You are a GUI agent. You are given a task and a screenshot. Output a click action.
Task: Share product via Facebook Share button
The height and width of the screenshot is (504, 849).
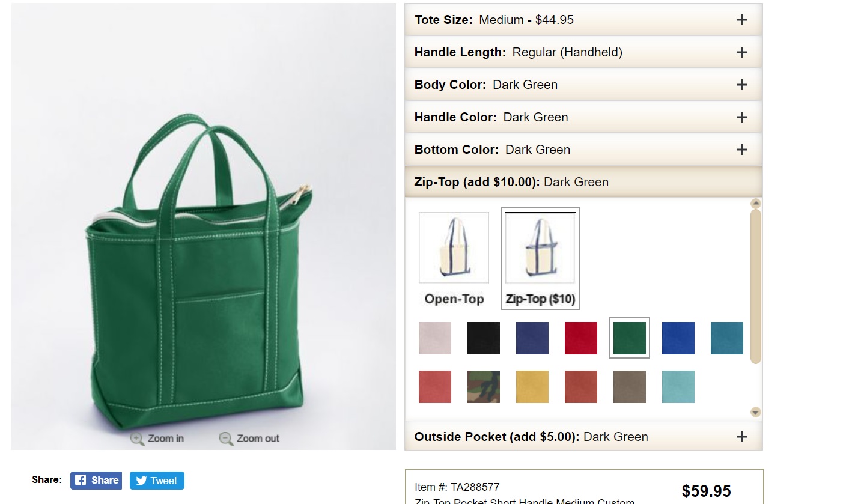coord(96,481)
